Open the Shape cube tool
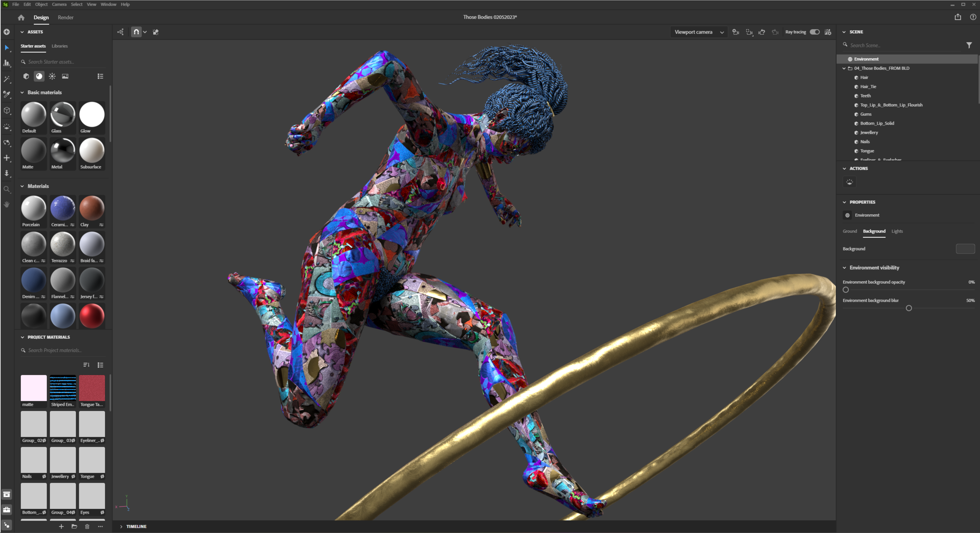Viewport: 980px width, 533px height. pos(7,111)
